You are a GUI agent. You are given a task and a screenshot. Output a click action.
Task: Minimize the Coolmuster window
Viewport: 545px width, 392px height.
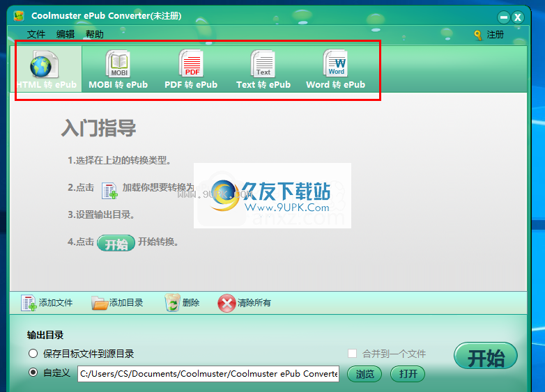click(503, 17)
